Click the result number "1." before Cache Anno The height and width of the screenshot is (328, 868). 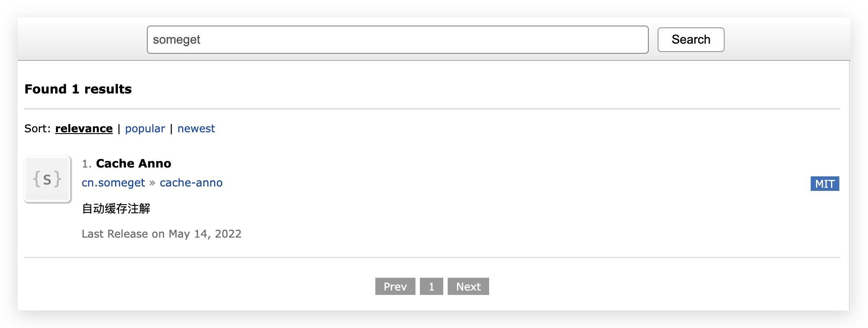86,164
